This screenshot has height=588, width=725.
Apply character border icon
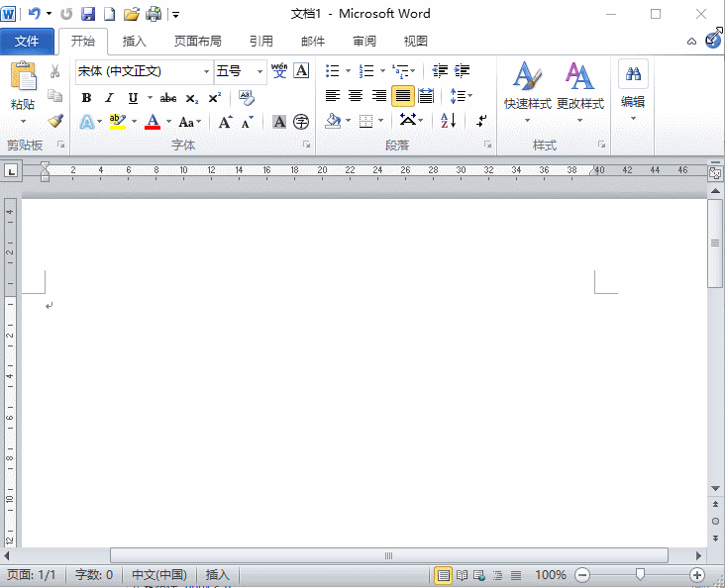(301, 70)
